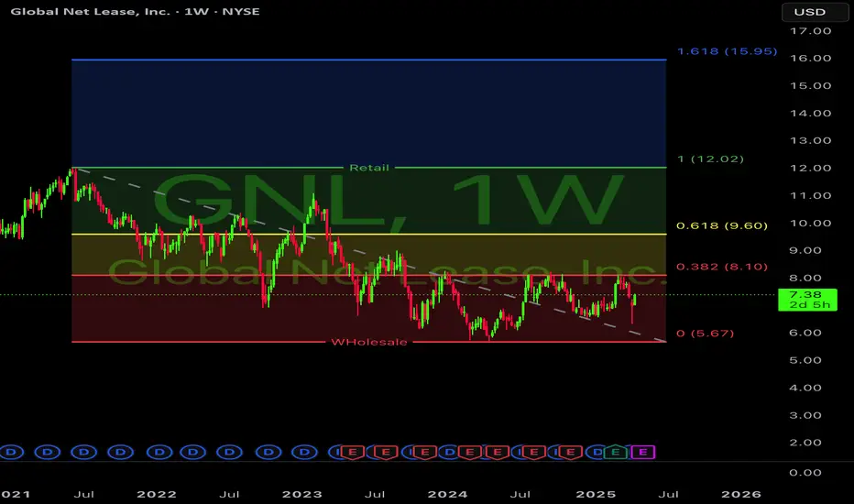Select the dashed gray descending trend line
The width and height of the screenshot is (854, 504).
click(370, 256)
